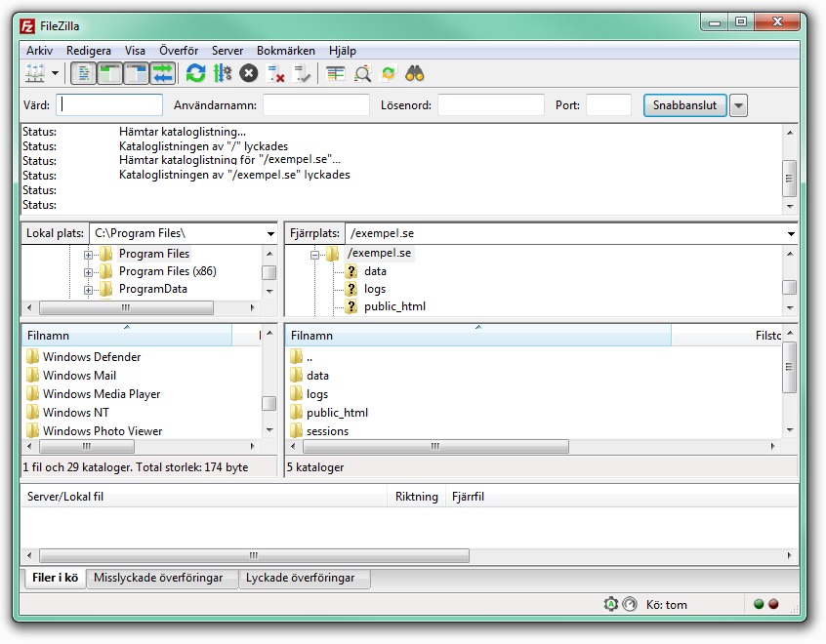The image size is (826, 644).
Task: Toggle synchronized browsing
Action: 389,73
